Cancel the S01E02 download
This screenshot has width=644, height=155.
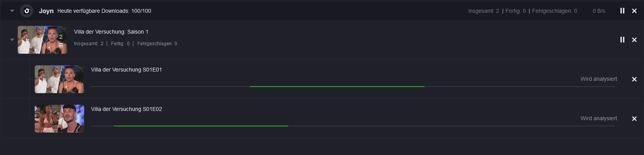[634, 119]
